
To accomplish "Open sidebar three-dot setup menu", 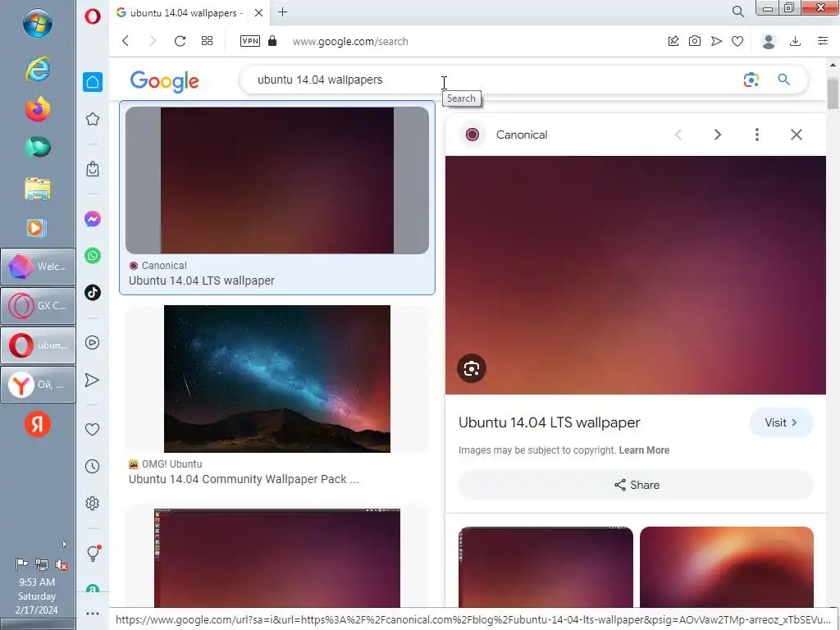I will click(x=93, y=614).
